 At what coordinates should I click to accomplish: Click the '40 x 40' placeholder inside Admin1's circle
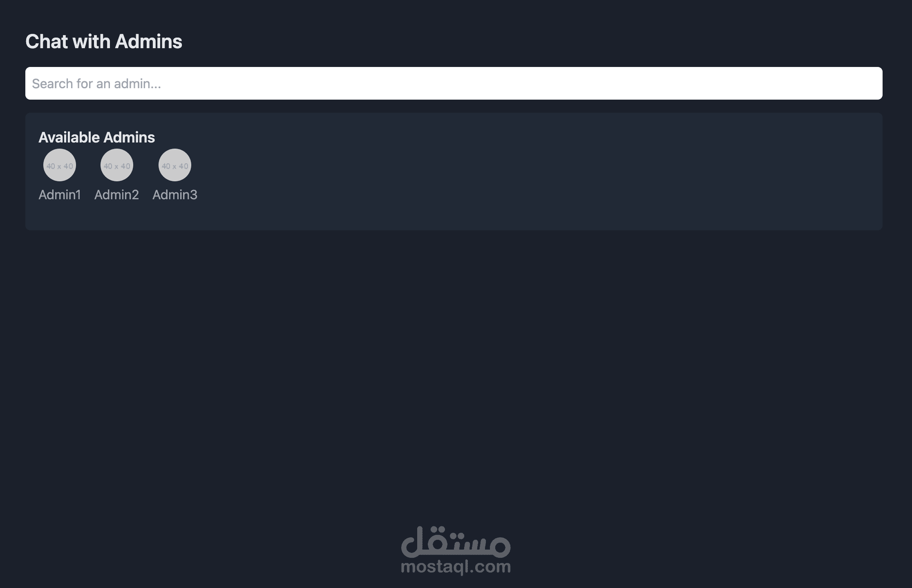tap(60, 166)
